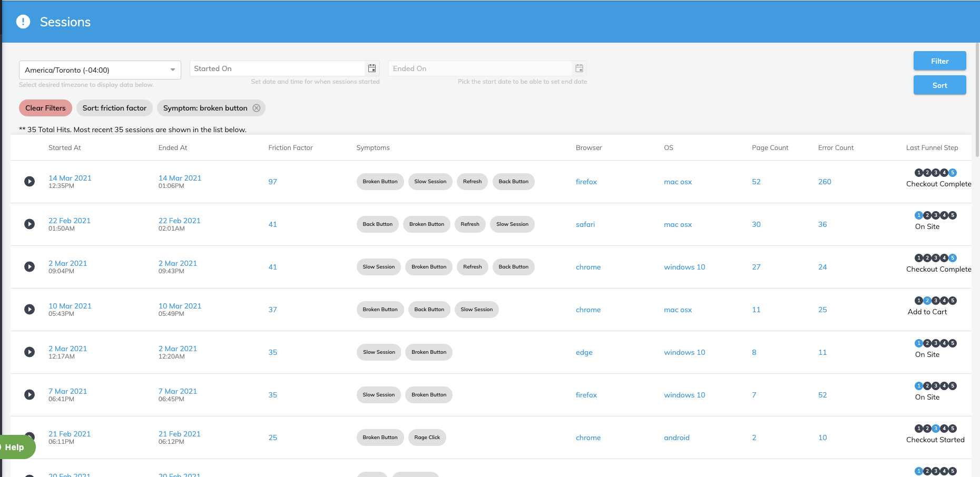Click friction factor value 37
Screen dimensions: 980x477
point(272,310)
